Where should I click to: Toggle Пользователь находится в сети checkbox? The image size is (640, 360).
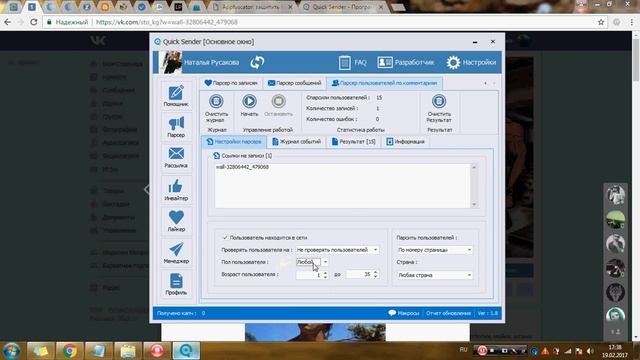(225, 238)
